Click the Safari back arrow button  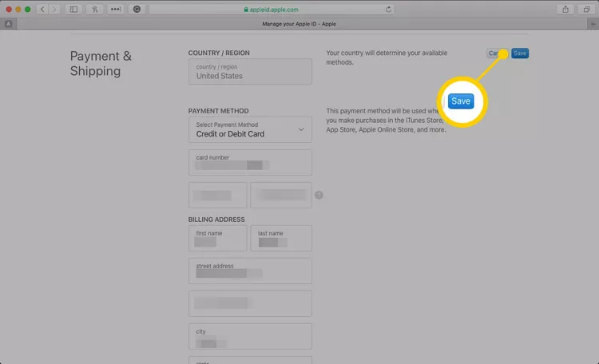click(43, 9)
